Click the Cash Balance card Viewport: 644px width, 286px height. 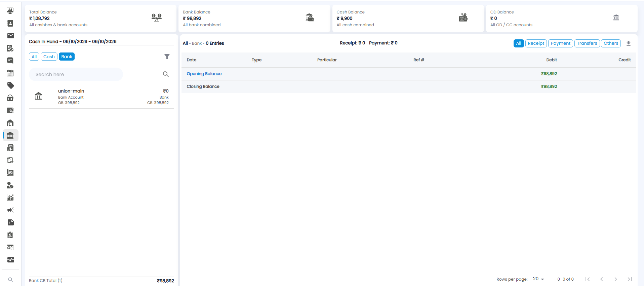pyautogui.click(x=408, y=19)
